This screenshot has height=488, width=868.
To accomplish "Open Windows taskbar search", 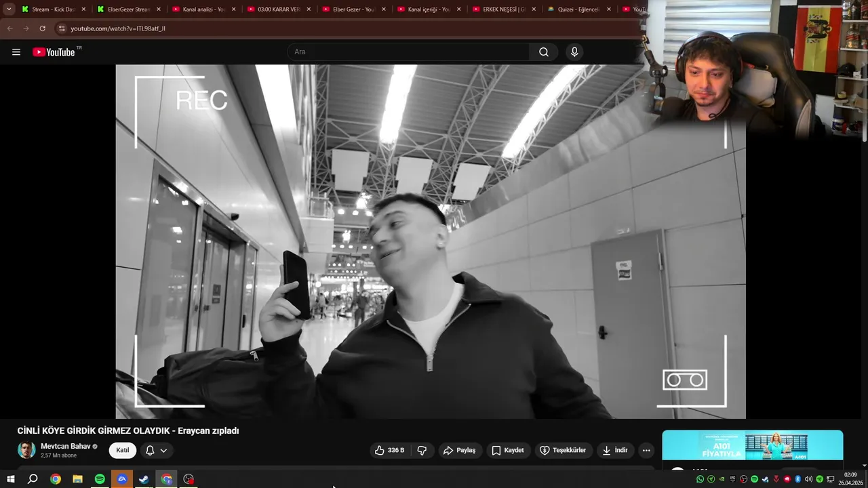I will click(x=33, y=479).
